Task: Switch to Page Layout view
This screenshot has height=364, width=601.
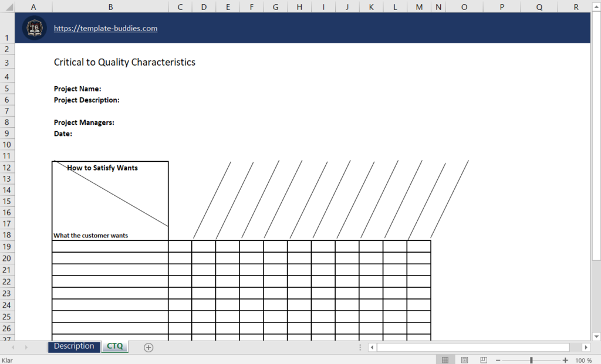Action: [464, 360]
